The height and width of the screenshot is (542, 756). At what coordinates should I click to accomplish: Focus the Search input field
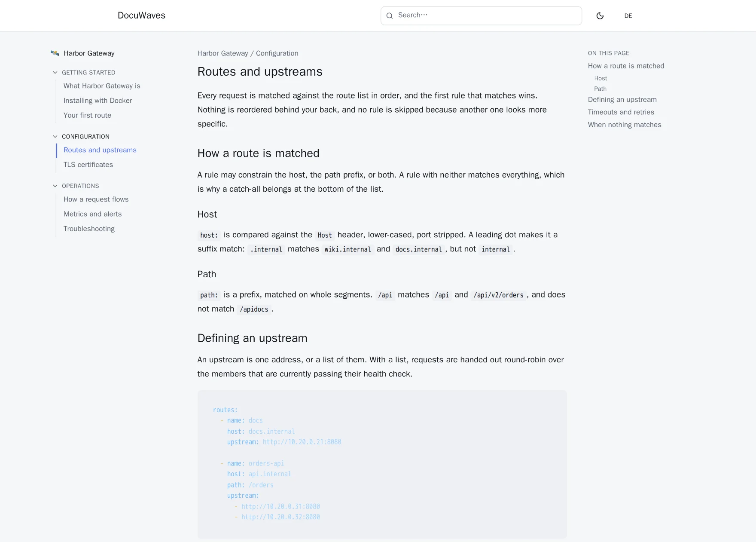[481, 15]
